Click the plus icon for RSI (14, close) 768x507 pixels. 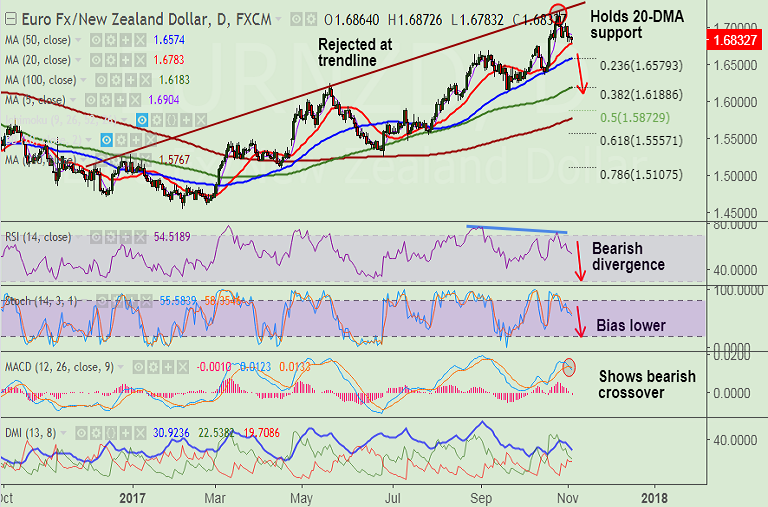coord(125,238)
